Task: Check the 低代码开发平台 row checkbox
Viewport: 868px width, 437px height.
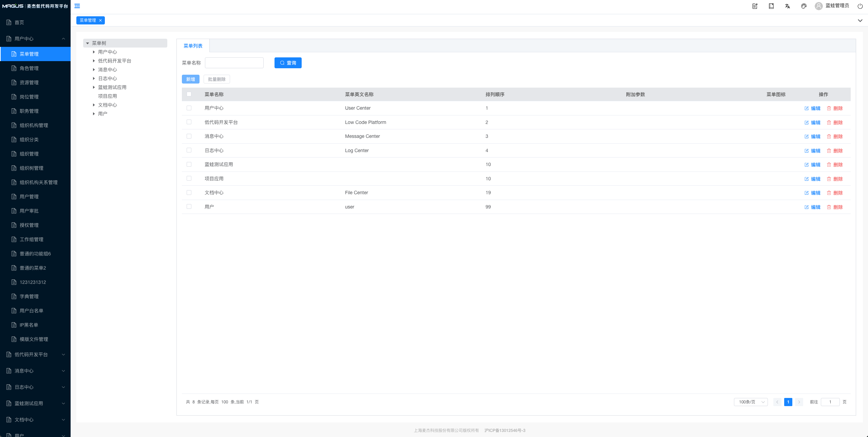Action: pyautogui.click(x=189, y=122)
